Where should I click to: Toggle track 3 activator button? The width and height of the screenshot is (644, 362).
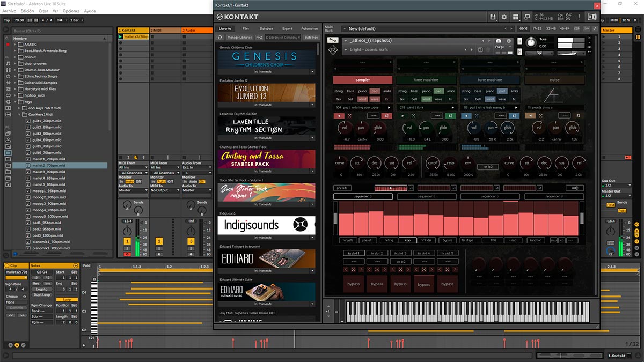(x=191, y=241)
